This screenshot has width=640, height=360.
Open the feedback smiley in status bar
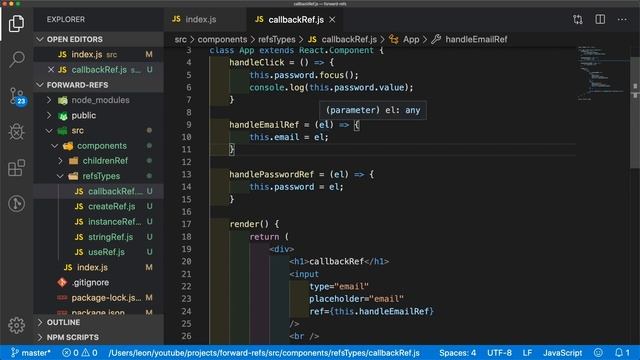[x=598, y=353]
